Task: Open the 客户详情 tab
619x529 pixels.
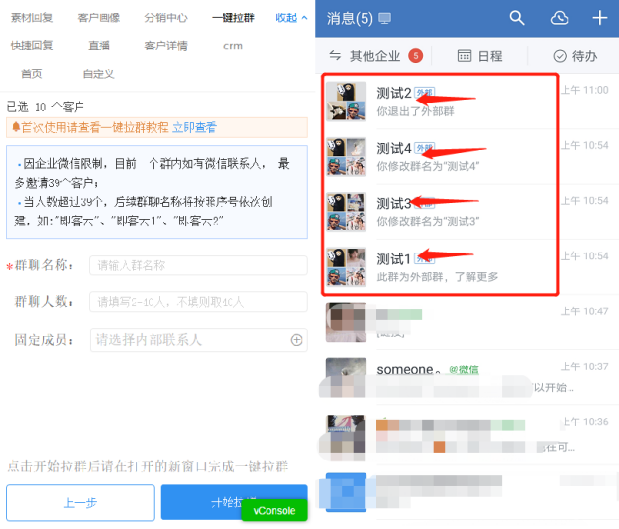Action: [166, 46]
